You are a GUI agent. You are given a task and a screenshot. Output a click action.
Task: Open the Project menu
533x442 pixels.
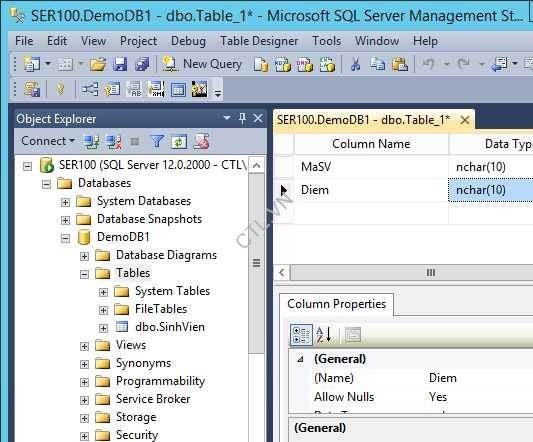tap(138, 41)
